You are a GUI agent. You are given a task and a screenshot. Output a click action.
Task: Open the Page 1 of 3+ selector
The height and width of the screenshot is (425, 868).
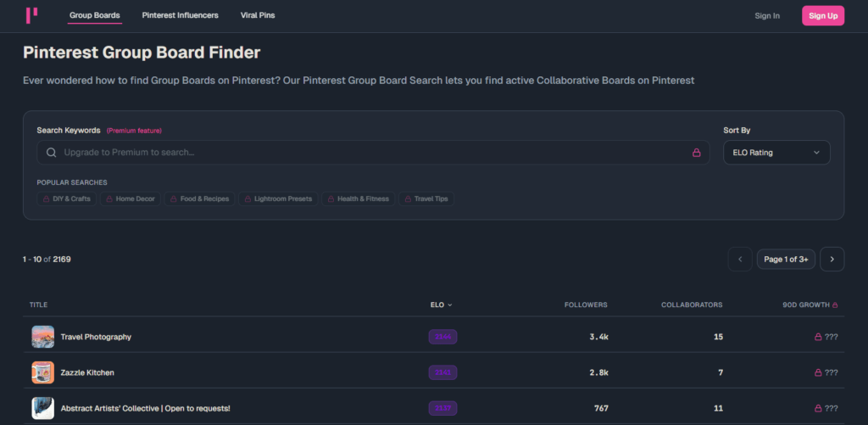(x=786, y=259)
